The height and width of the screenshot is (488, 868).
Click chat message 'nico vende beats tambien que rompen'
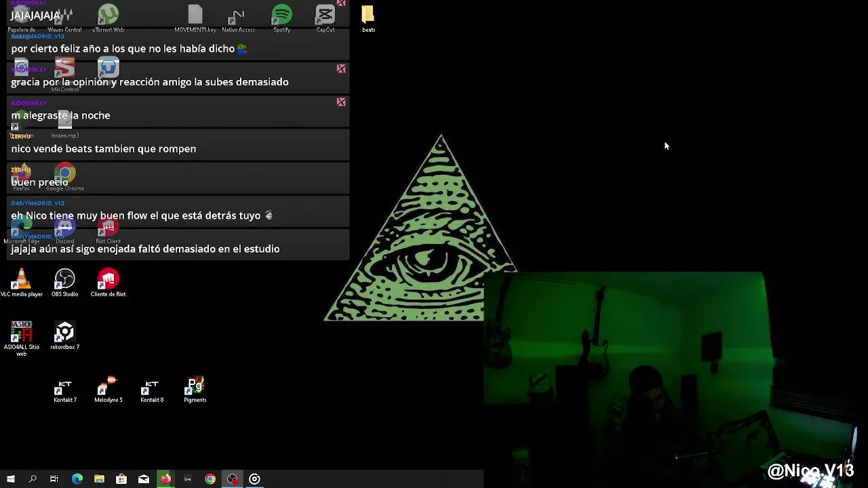click(178, 144)
